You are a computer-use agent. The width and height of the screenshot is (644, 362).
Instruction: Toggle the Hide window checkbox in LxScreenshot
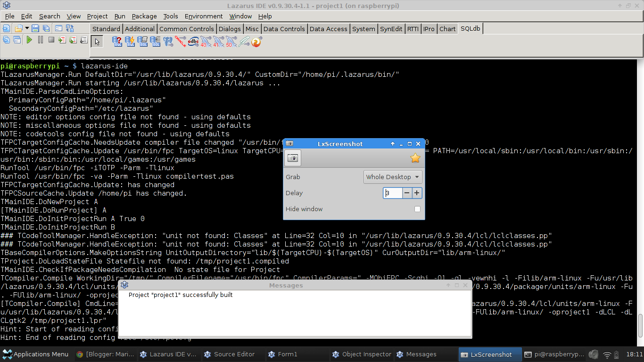click(417, 209)
